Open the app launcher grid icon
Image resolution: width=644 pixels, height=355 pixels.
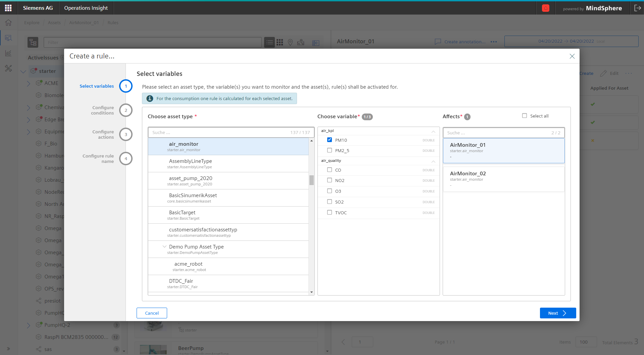coord(8,8)
